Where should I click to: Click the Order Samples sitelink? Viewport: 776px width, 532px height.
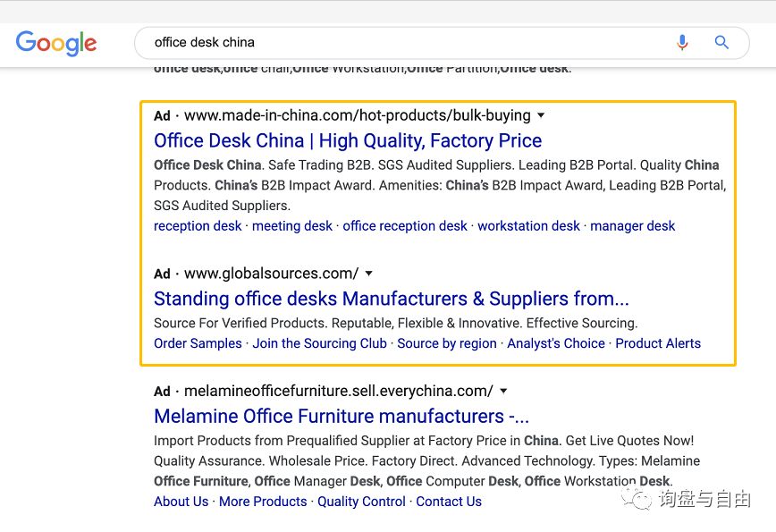(198, 343)
